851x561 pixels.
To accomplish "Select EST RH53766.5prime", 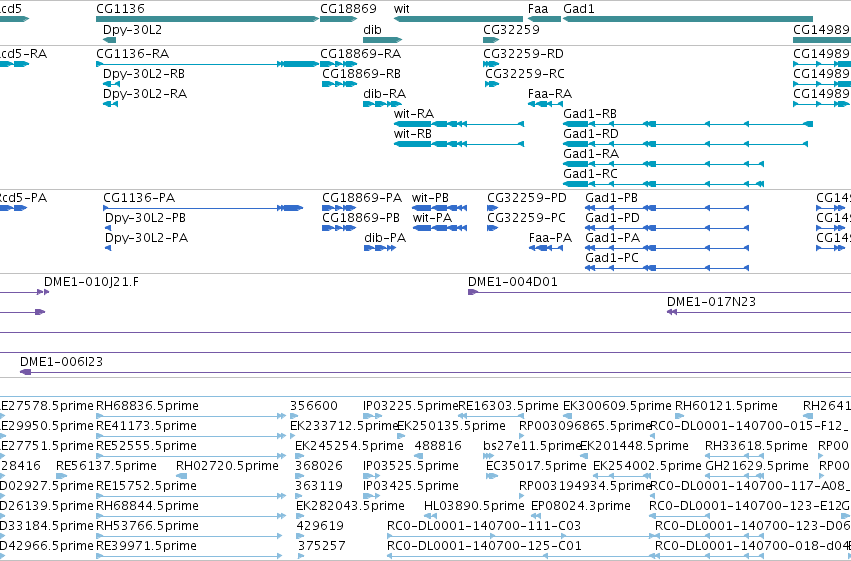I will click(189, 537).
